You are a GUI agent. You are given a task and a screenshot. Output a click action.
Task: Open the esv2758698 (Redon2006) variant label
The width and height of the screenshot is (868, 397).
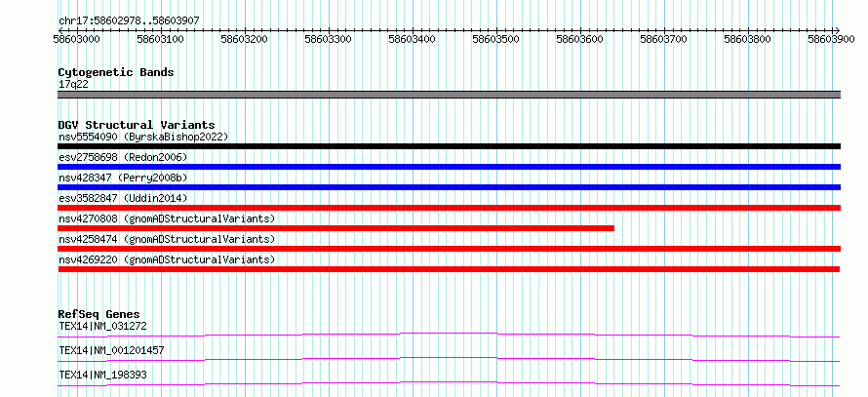point(123,157)
